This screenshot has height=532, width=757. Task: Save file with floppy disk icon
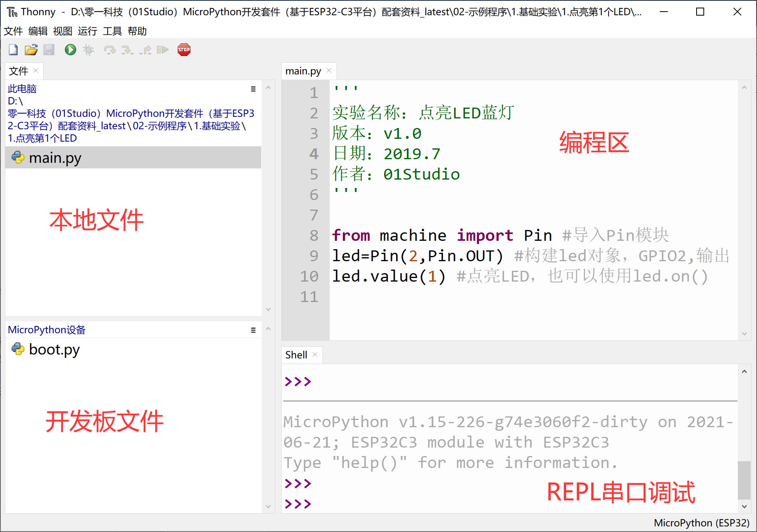(x=49, y=50)
